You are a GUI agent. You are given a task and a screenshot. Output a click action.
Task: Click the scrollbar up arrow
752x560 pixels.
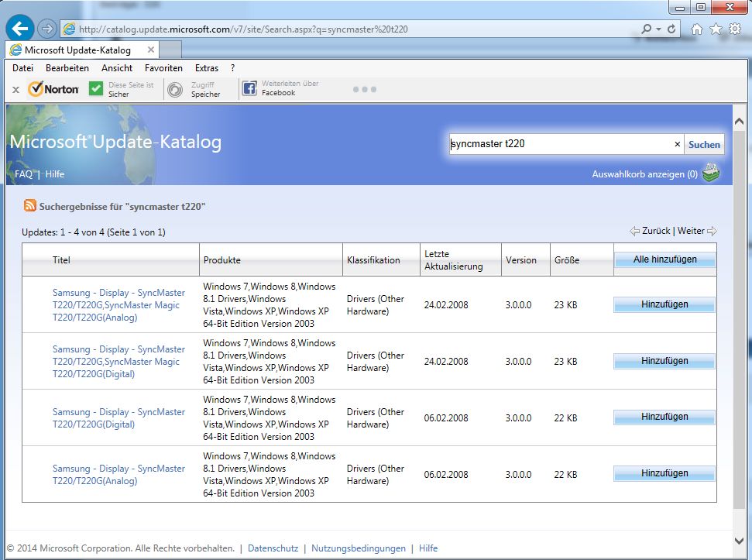click(740, 122)
